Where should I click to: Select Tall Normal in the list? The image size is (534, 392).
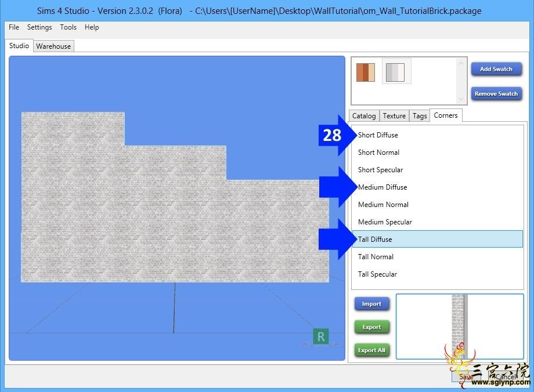437,256
